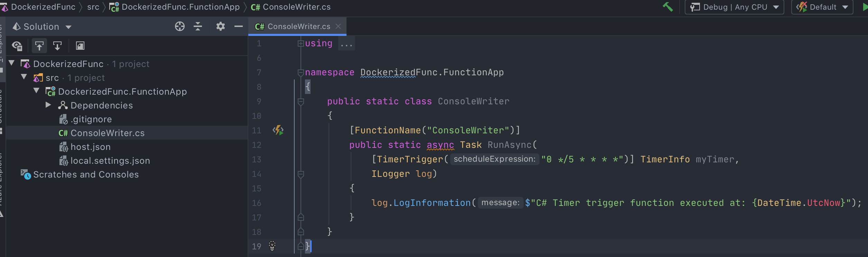The image size is (868, 257).
Task: Hide the Solution panel with minimize icon
Action: (239, 26)
